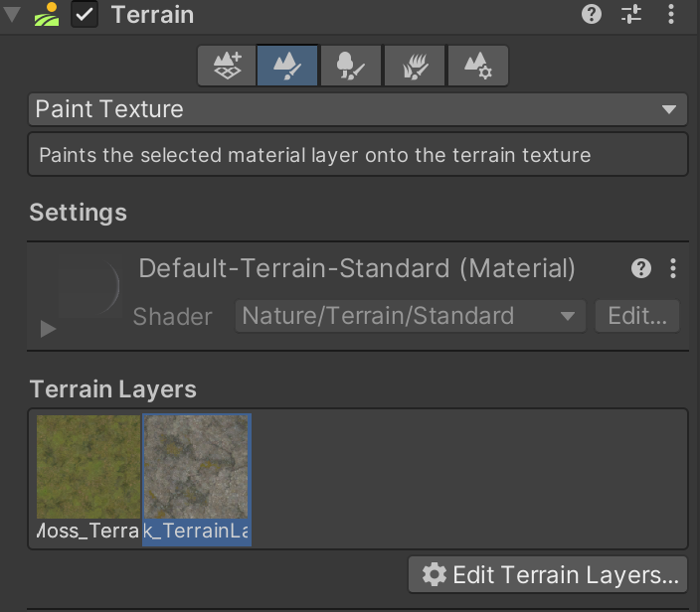700x612 pixels.
Task: Click the Edit... shader button
Action: [636, 316]
